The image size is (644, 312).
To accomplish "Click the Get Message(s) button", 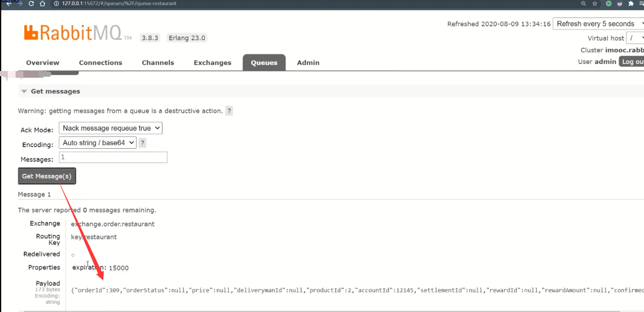I will (x=47, y=176).
